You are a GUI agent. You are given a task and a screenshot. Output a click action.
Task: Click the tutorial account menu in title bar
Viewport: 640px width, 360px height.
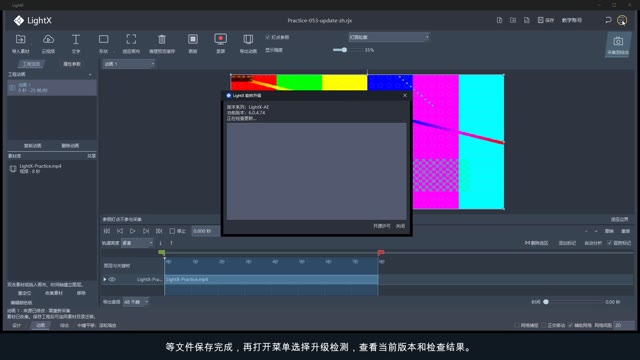[572, 20]
